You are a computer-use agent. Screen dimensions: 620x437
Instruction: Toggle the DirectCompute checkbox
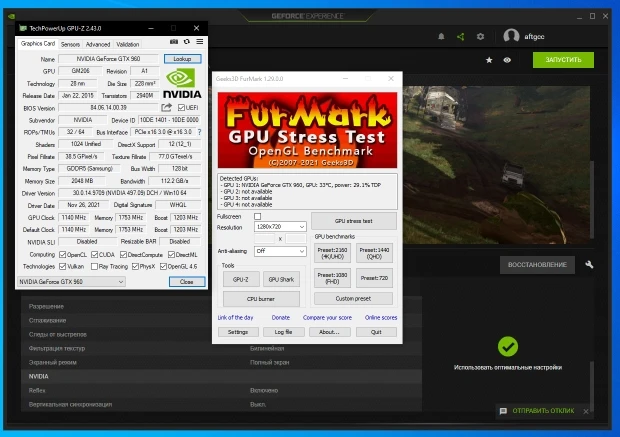[123, 254]
